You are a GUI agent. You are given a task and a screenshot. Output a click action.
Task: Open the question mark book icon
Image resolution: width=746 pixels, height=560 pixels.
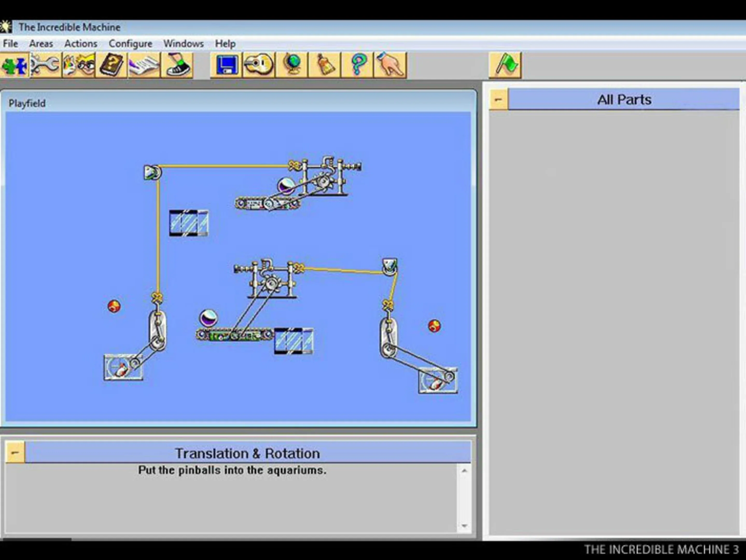click(111, 65)
